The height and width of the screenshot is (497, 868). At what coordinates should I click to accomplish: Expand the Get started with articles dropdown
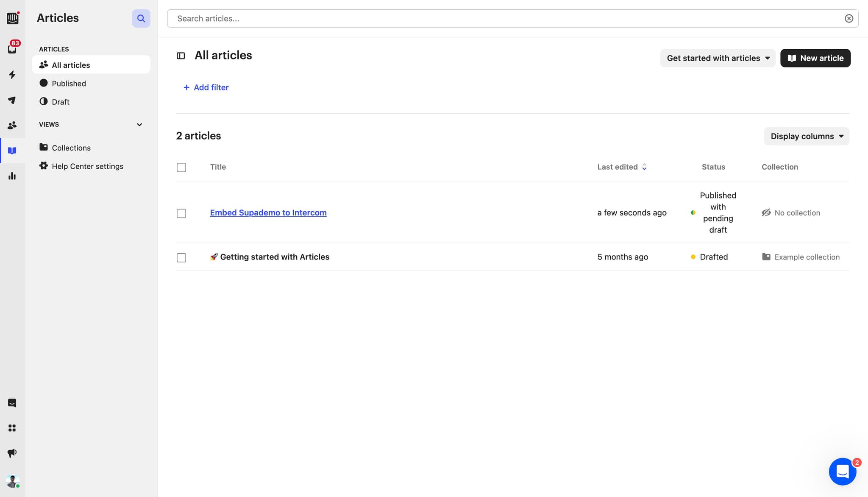pyautogui.click(x=717, y=58)
